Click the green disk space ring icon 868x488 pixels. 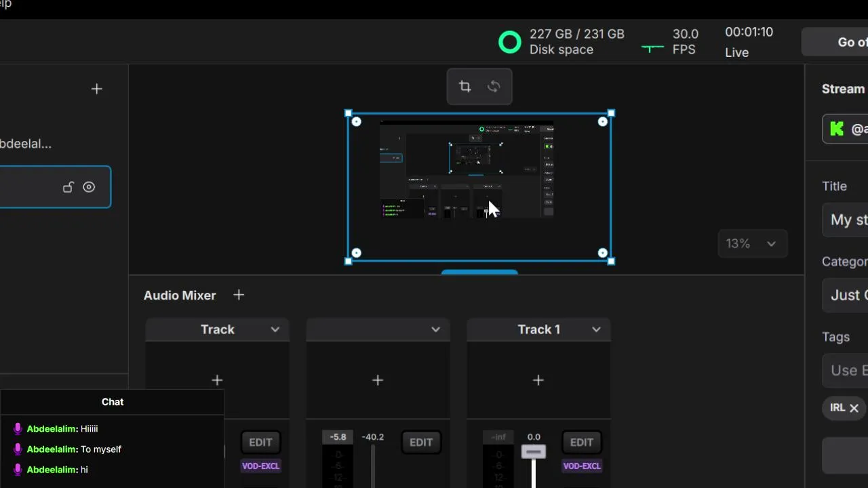click(510, 42)
